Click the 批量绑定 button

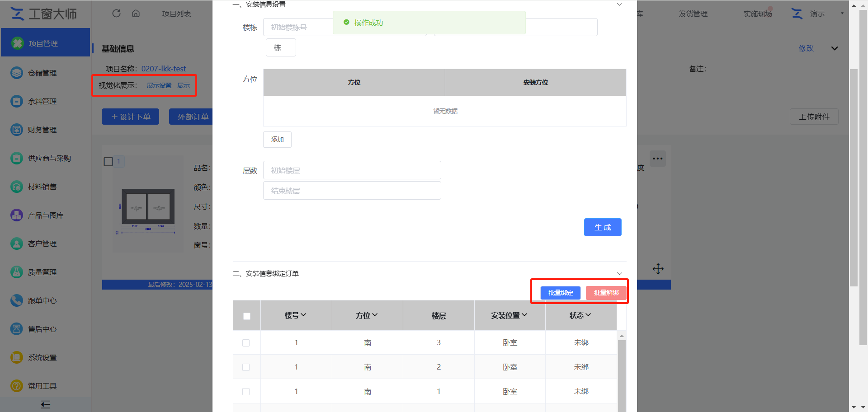560,293
